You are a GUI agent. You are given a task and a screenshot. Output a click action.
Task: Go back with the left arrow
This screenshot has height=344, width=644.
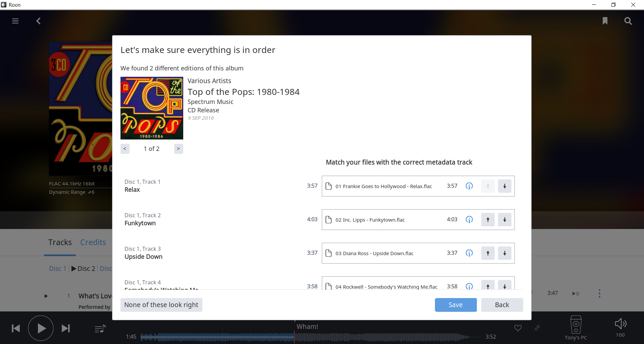38,21
